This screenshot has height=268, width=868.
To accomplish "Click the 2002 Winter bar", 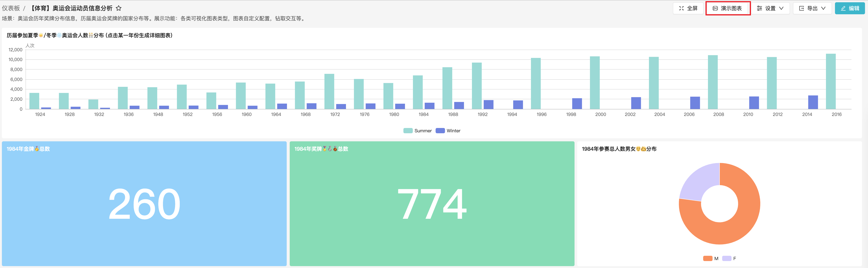I will click(636, 103).
